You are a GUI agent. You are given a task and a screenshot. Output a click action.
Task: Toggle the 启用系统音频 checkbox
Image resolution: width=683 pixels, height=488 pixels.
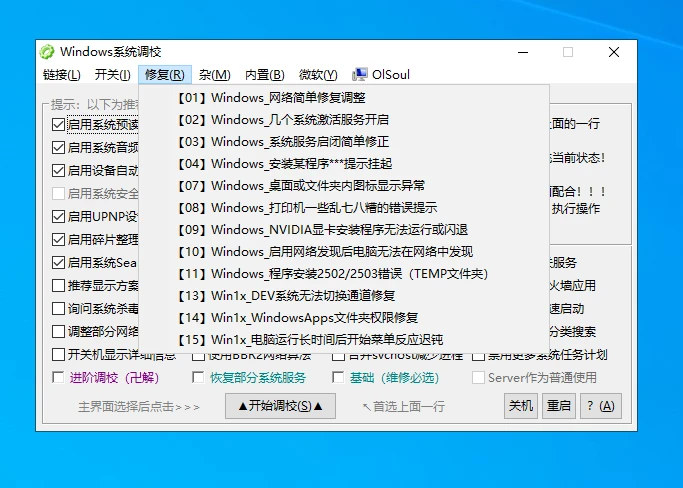58,147
